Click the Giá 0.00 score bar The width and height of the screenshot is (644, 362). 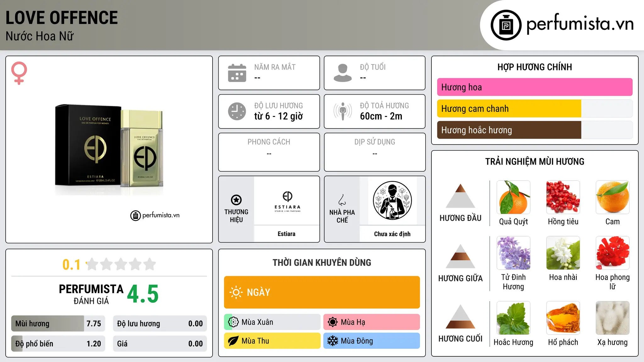160,344
